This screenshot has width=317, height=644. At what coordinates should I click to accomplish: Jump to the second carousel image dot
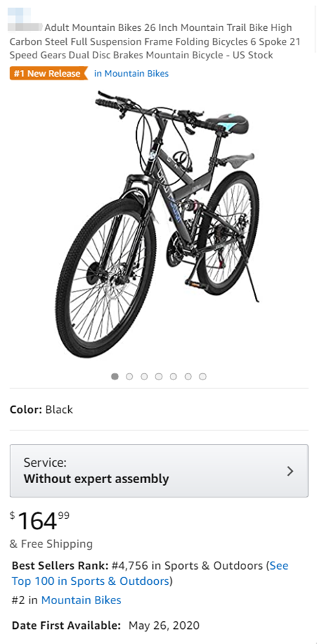click(129, 376)
